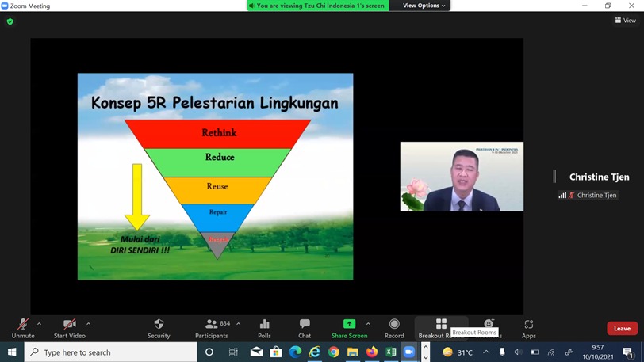The height and width of the screenshot is (362, 644).
Task: Minimize the Zoom Meeting window
Action: point(585,6)
